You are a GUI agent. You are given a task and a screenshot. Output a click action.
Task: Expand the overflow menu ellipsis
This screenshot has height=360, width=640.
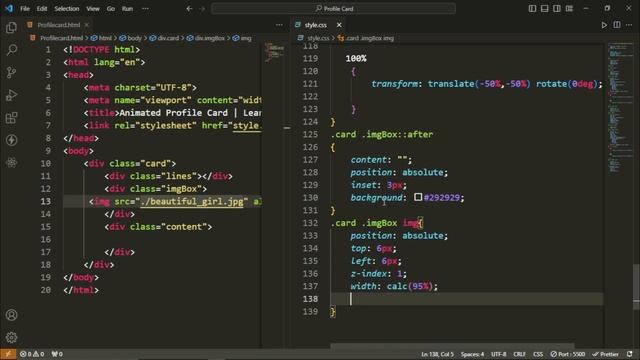point(145,9)
